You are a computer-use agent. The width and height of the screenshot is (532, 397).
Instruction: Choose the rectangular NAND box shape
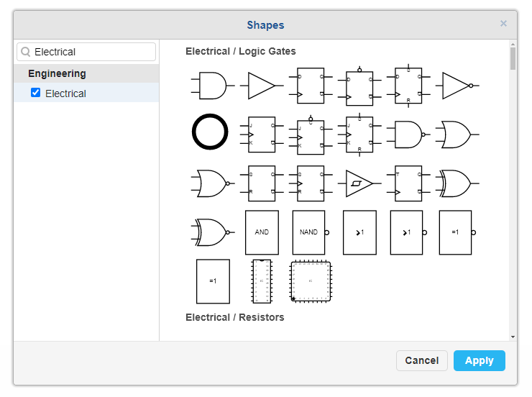click(310, 232)
